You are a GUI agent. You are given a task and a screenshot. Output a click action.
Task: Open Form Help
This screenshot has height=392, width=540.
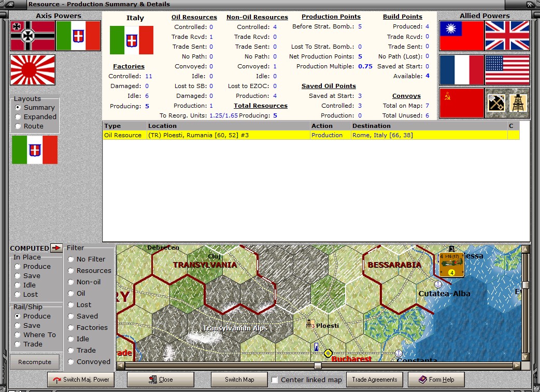point(436,379)
